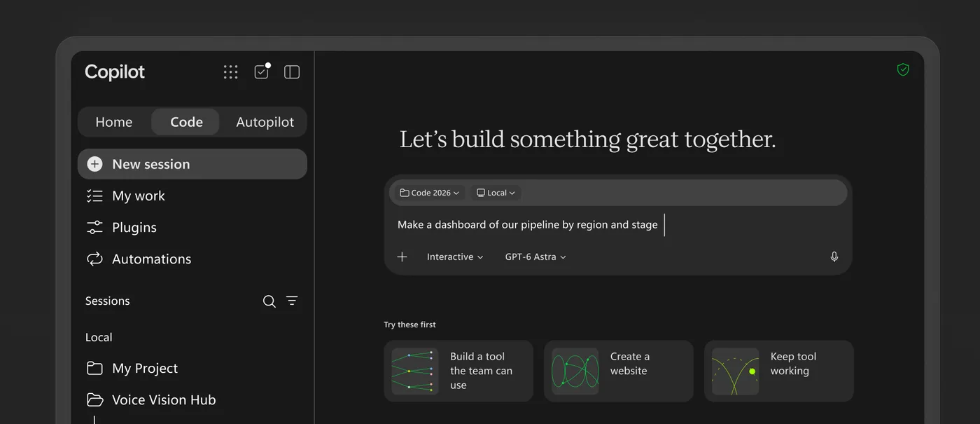Start a New session
Screen dimensions: 980x424
[192, 164]
